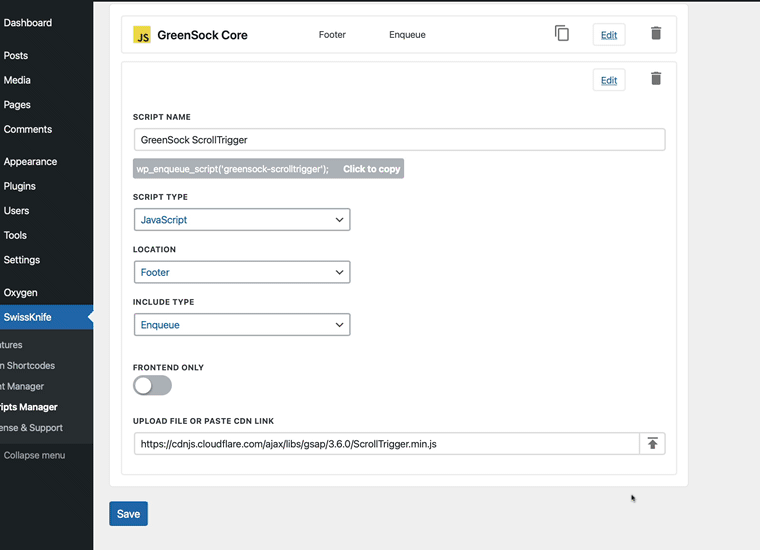Screen dimensions: 760x550
Task: Delete the GreenSock ScrollTrigger script
Action: [656, 79]
